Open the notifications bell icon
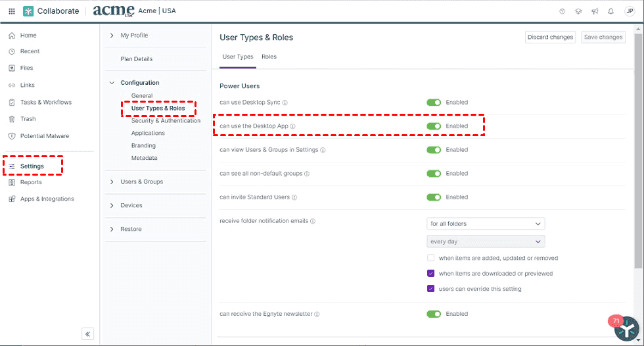The image size is (644, 346). (611, 11)
